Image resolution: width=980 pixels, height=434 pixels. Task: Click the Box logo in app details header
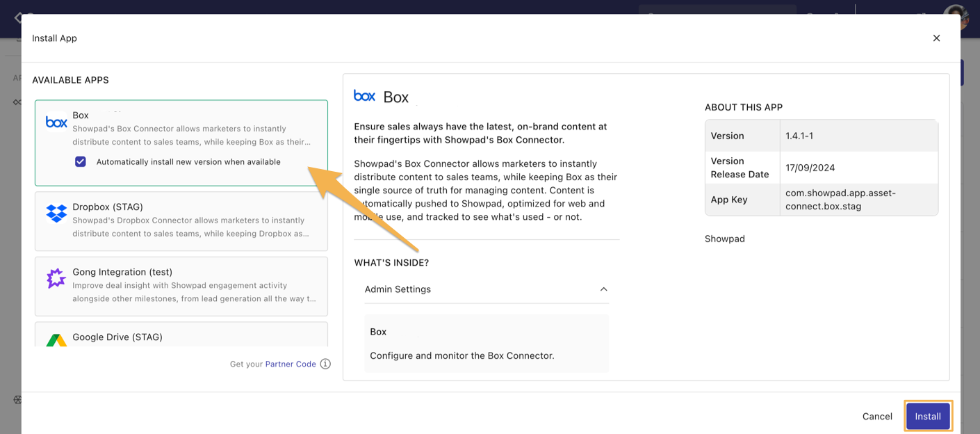[364, 96]
